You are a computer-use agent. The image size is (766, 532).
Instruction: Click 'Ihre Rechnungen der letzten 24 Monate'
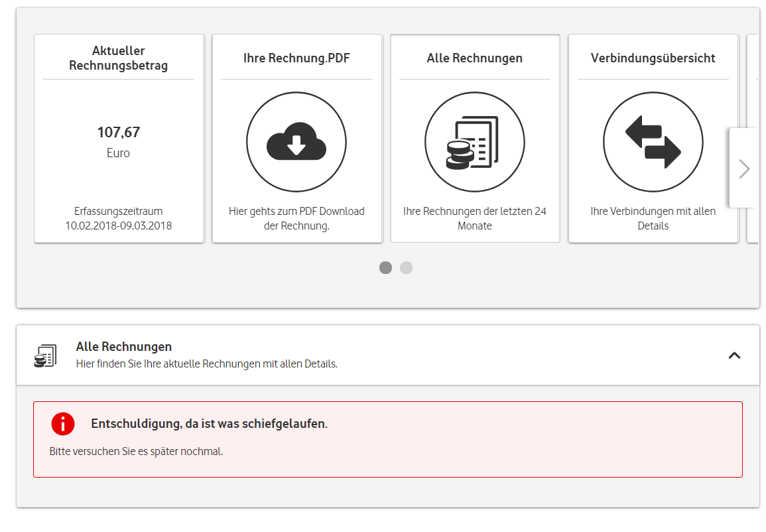tap(474, 218)
